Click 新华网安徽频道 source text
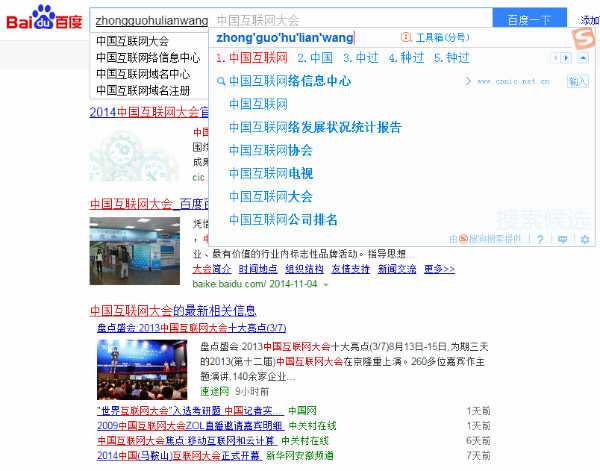This screenshot has height=471, width=600. [300, 456]
